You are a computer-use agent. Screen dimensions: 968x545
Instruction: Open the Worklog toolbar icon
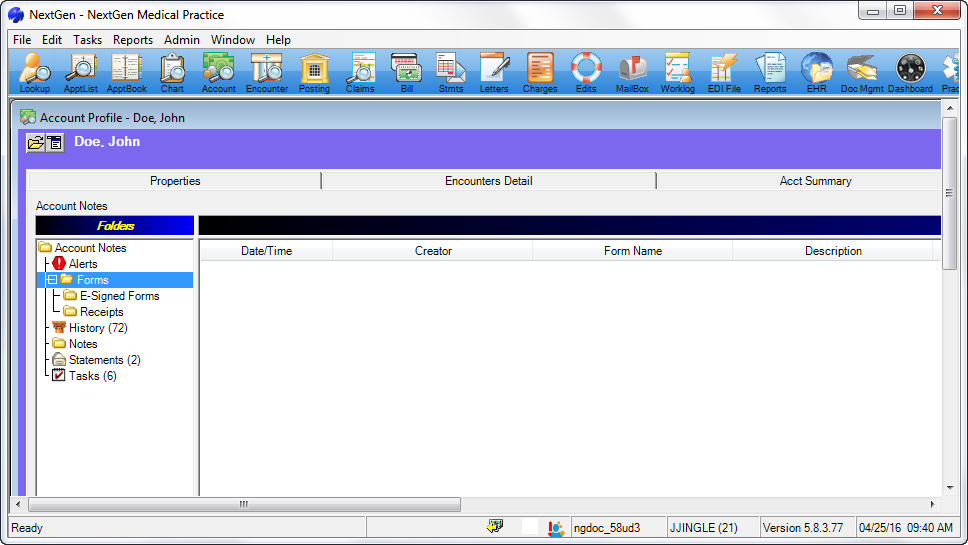pos(677,73)
